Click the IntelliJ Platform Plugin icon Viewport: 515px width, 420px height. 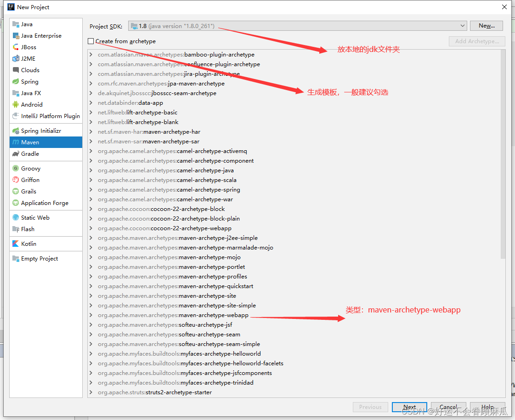coord(16,116)
